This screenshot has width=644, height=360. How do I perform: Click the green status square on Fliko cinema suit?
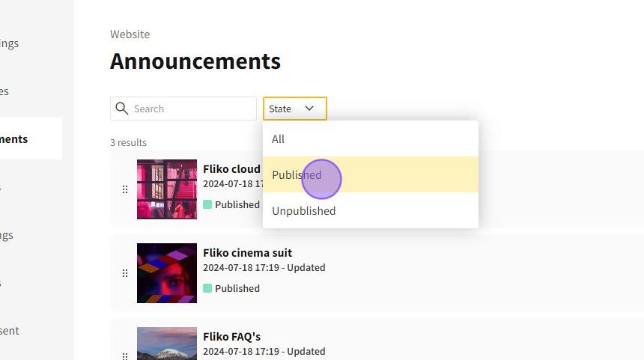[x=207, y=288]
